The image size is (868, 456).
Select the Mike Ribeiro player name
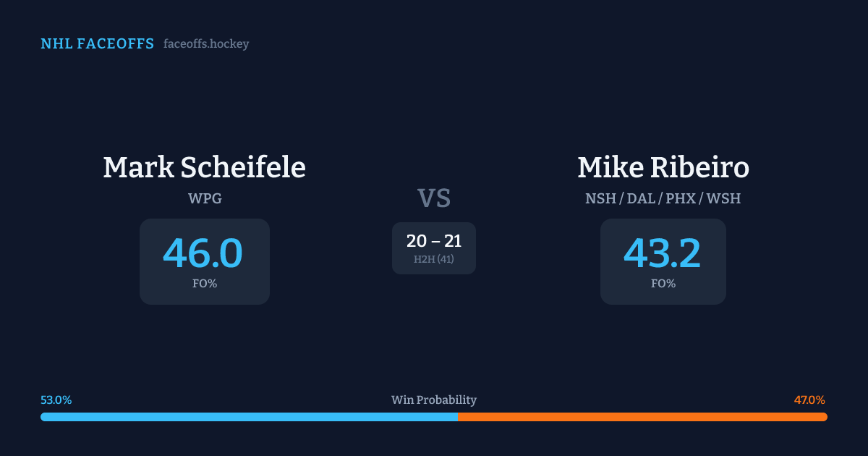(x=663, y=167)
